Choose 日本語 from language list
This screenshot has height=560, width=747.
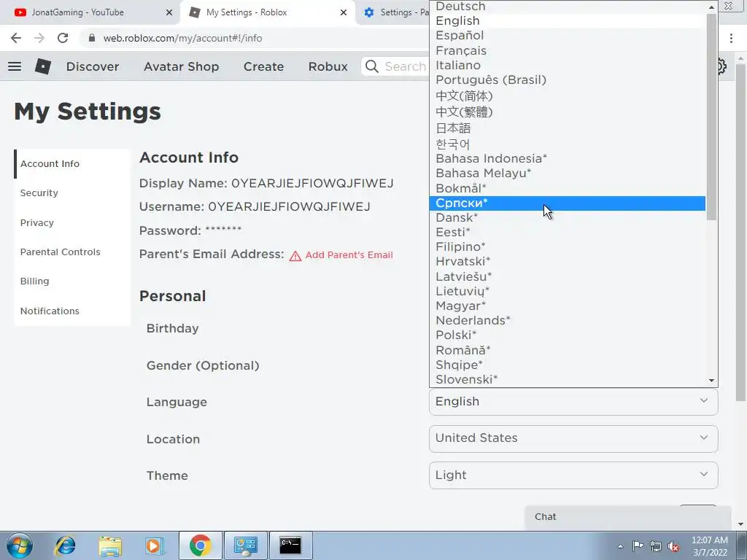(567, 128)
